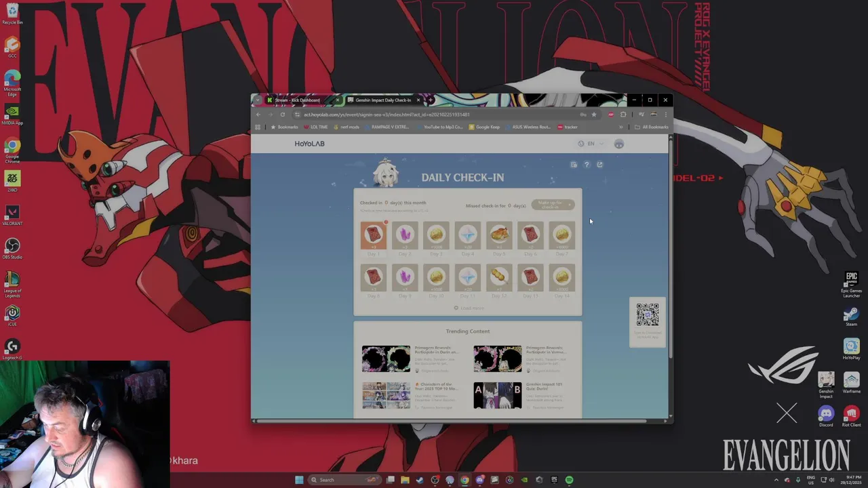Expand Chrome's tab search dropdown
The image size is (868, 488).
(257, 100)
